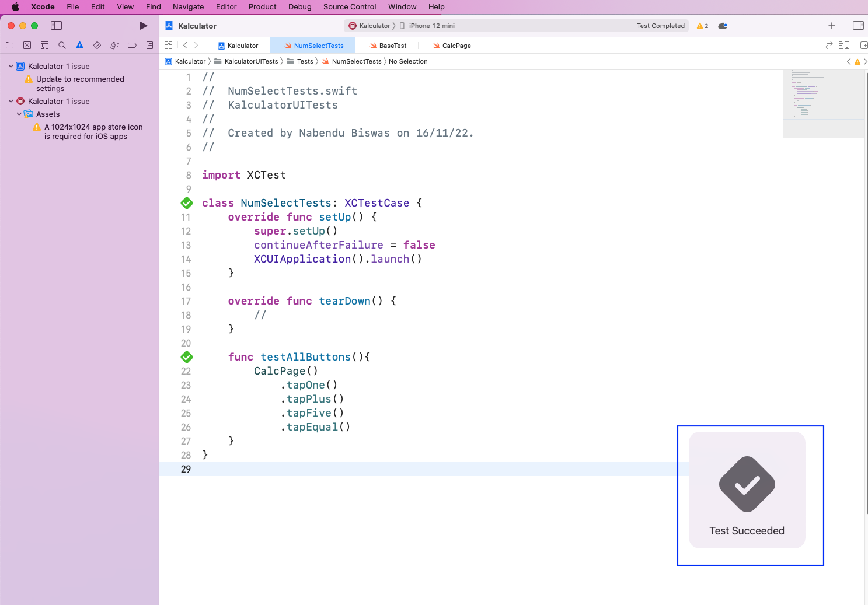Open the Product menu
This screenshot has width=868, height=605.
263,7
